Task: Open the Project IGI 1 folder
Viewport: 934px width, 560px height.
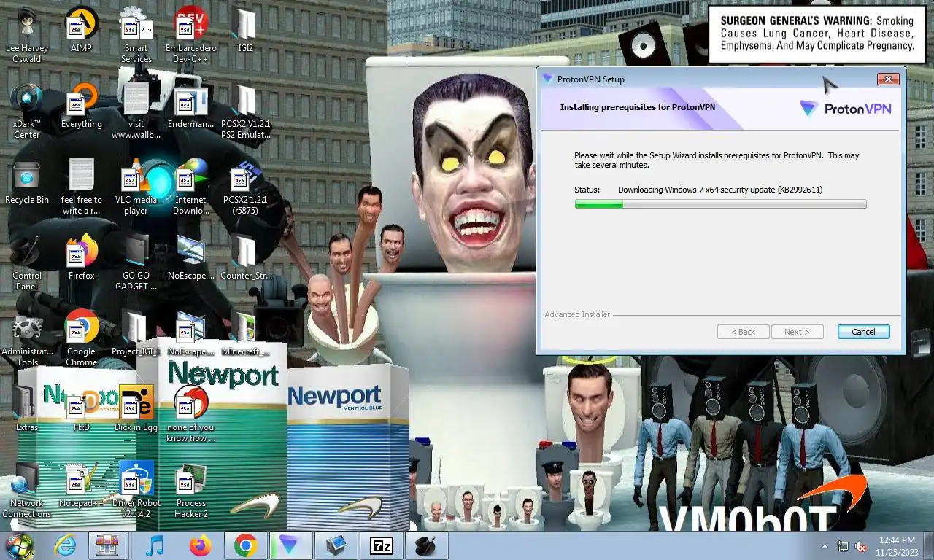Action: tap(136, 334)
